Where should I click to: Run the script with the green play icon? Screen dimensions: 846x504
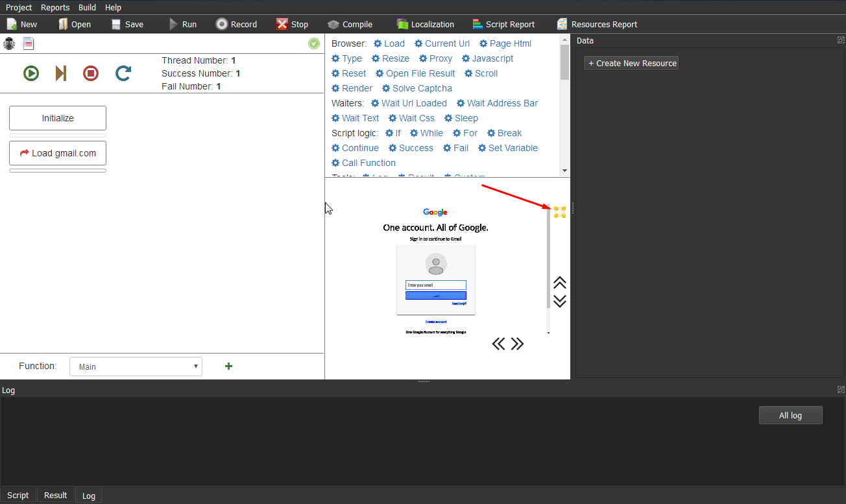click(30, 73)
